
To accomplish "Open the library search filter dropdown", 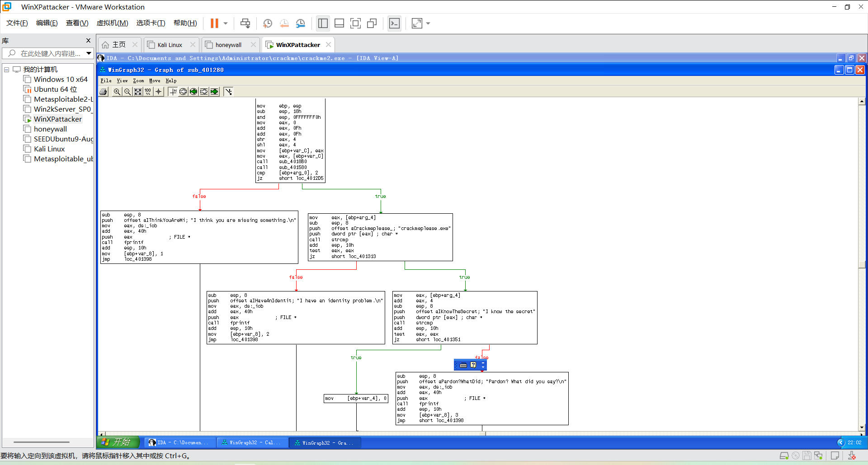I will click(89, 53).
